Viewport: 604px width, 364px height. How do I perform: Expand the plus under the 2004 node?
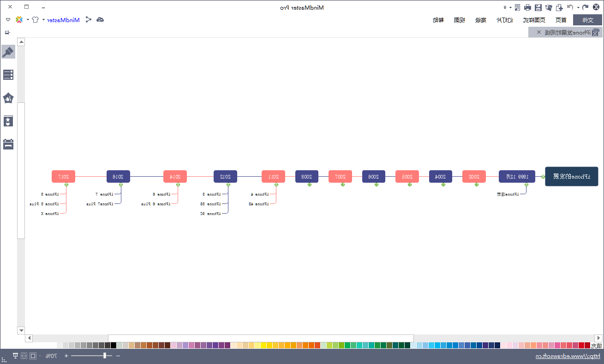443,185
